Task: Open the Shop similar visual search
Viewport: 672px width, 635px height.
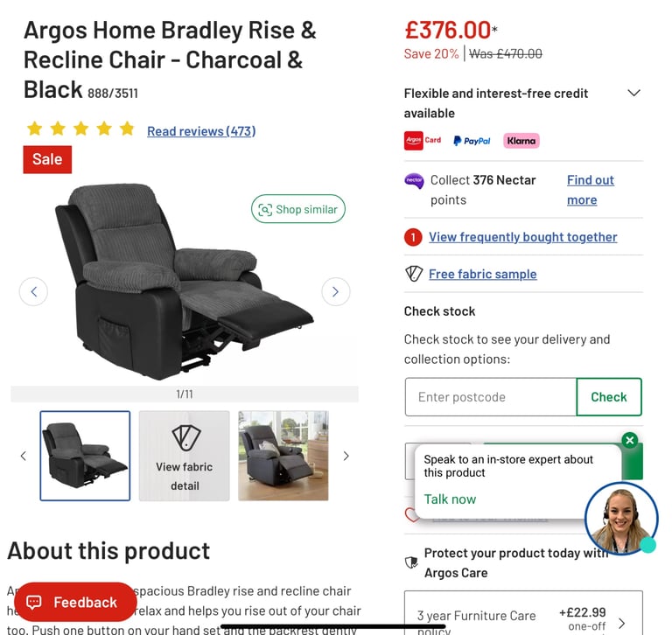Action: point(297,209)
